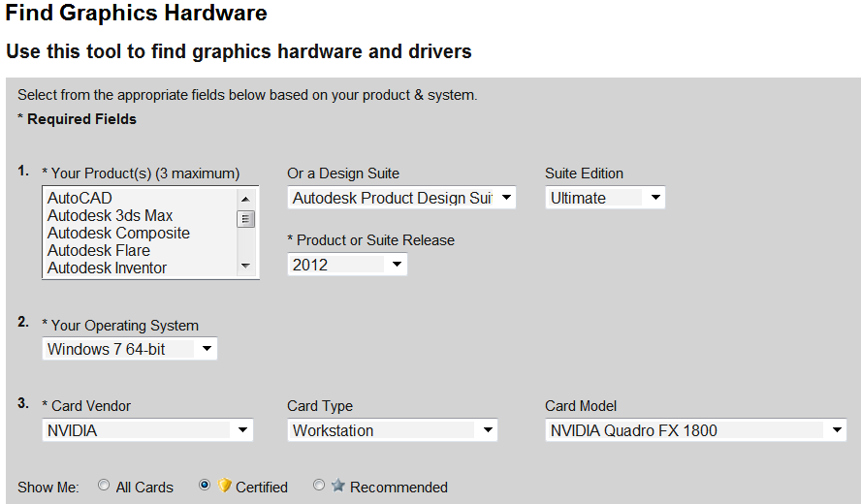Open the Card Type dropdown showing Workstation
This screenshot has width=861, height=504.
coord(392,430)
